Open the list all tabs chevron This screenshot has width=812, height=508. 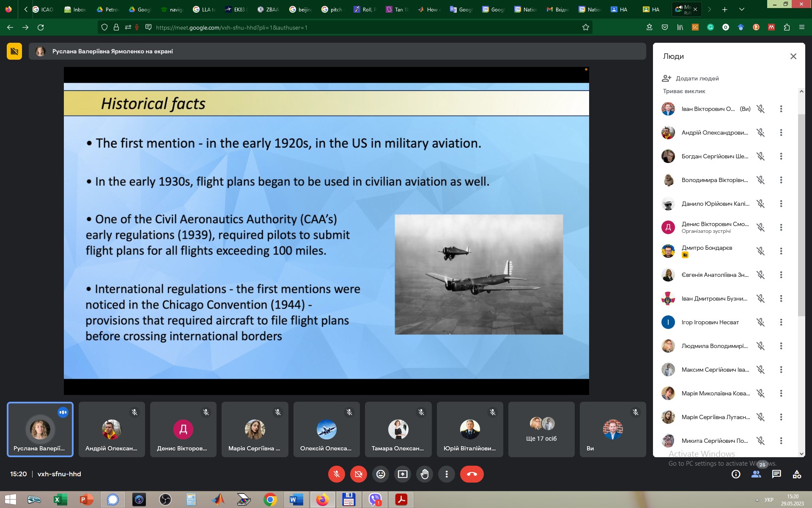pyautogui.click(x=741, y=9)
